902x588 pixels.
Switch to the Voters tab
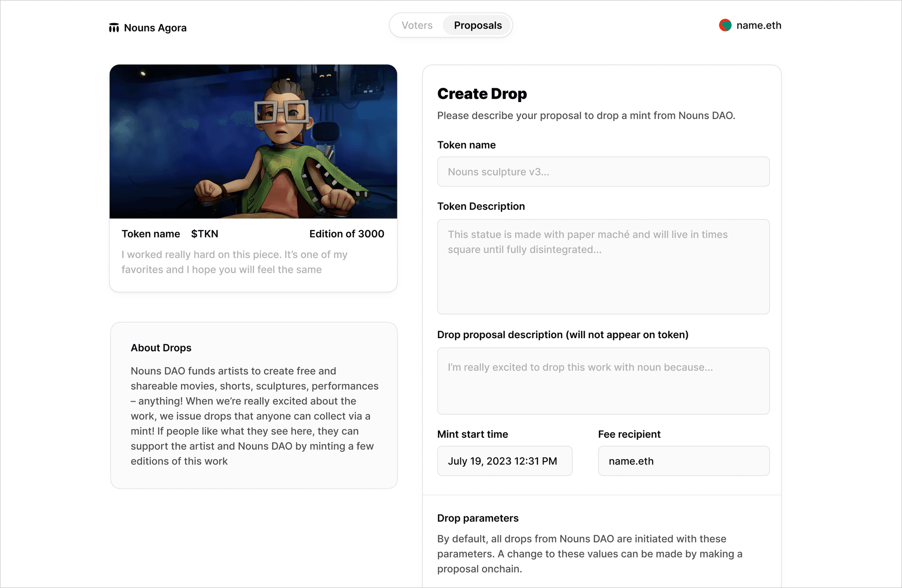coord(417,25)
